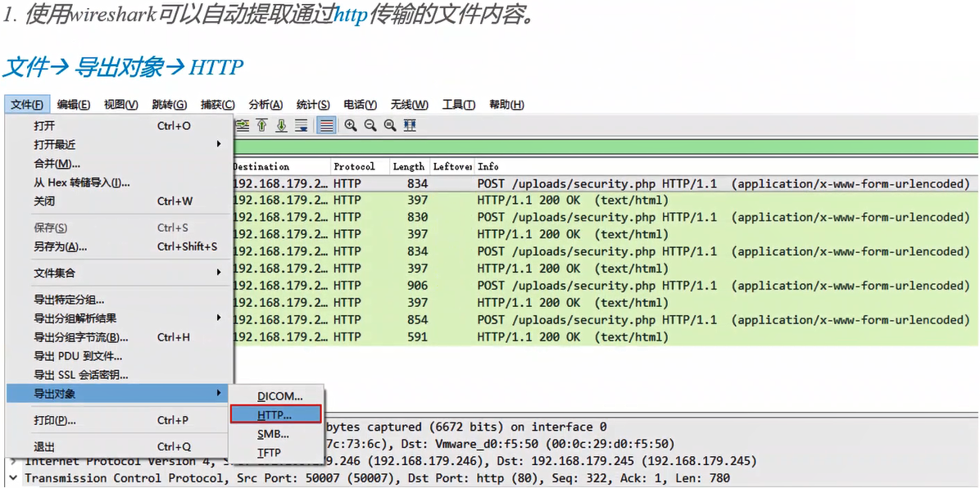Image resolution: width=980 pixels, height=488 pixels.
Task: Reset packet text to normal size
Action: tap(391, 125)
